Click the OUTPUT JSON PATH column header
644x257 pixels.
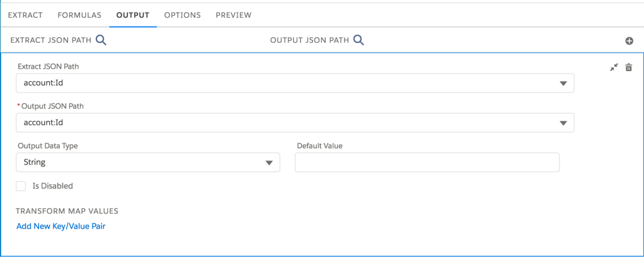tap(309, 40)
